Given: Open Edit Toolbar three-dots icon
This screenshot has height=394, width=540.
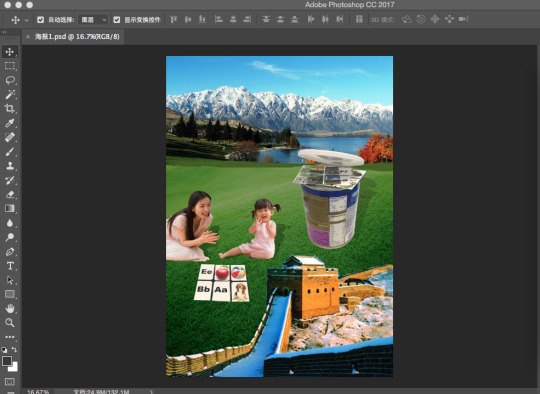Looking at the screenshot, I should pos(10,337).
